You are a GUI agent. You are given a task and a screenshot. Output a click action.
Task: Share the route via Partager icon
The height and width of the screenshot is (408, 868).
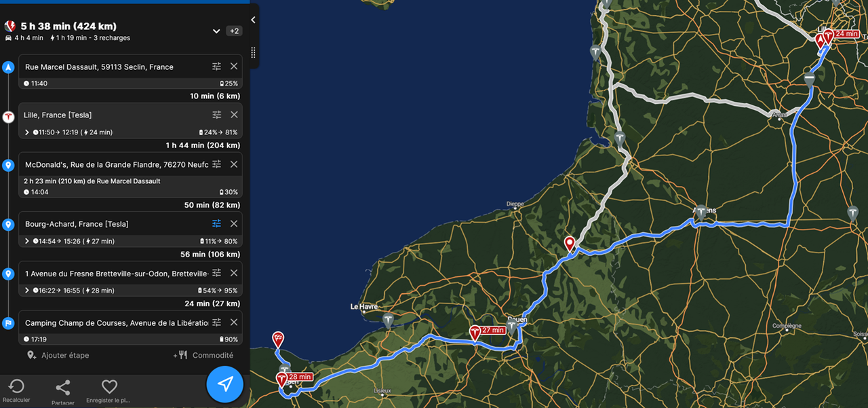tap(63, 388)
